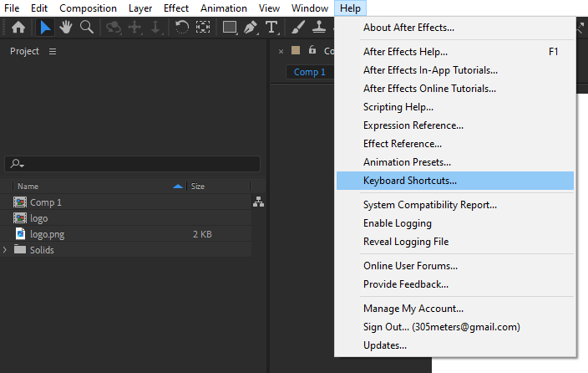Viewport: 588px width, 373px height.
Task: Choose Reveal Logging File
Action: click(455, 242)
